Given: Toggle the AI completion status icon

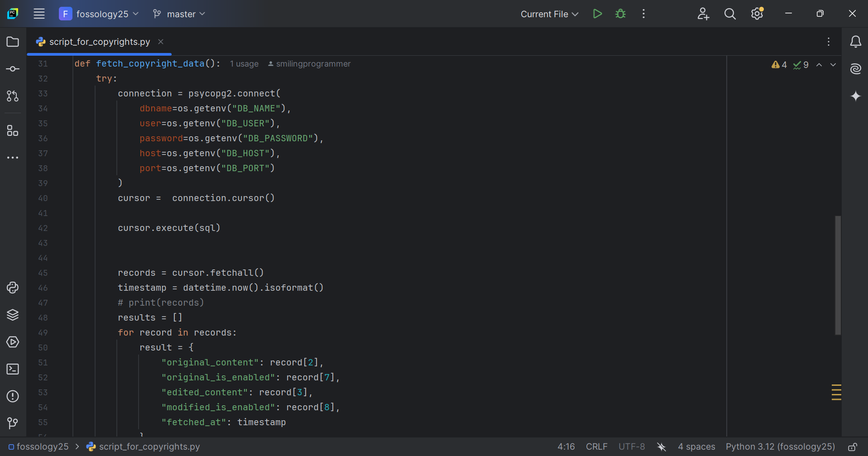Looking at the screenshot, I should coord(662,447).
